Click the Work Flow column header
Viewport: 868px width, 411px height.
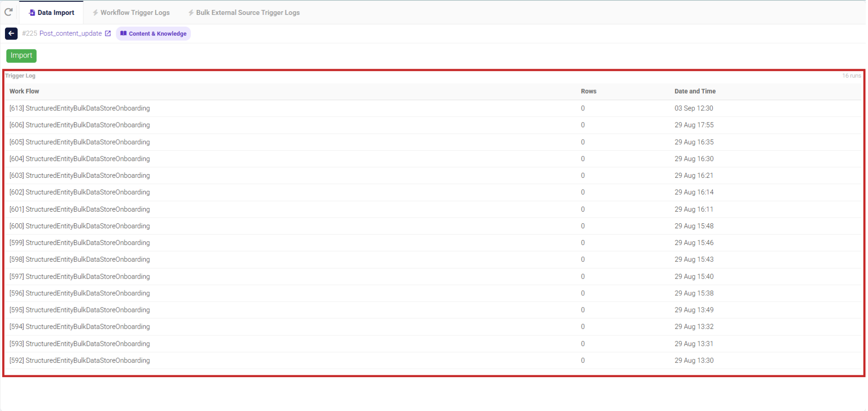[24, 91]
